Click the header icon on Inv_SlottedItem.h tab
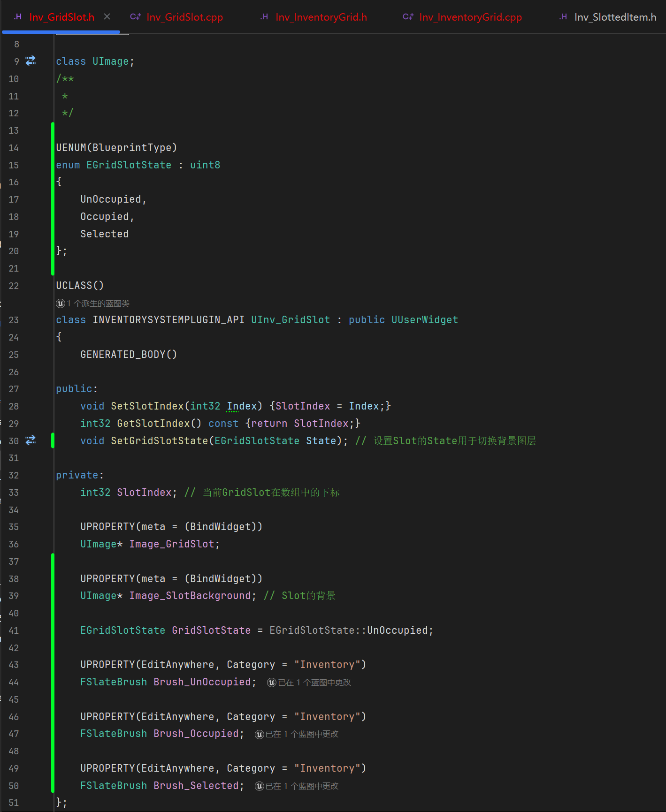The height and width of the screenshot is (812, 666). (x=563, y=17)
